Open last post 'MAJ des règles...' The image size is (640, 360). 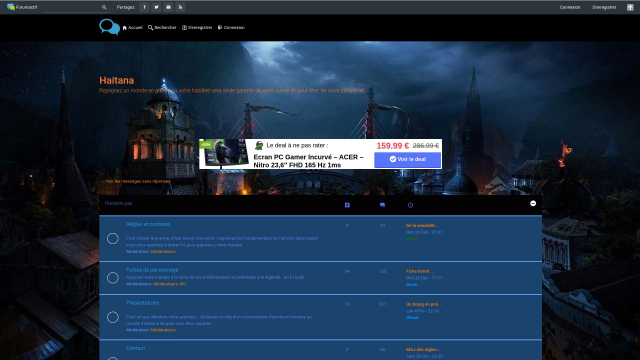click(x=422, y=349)
